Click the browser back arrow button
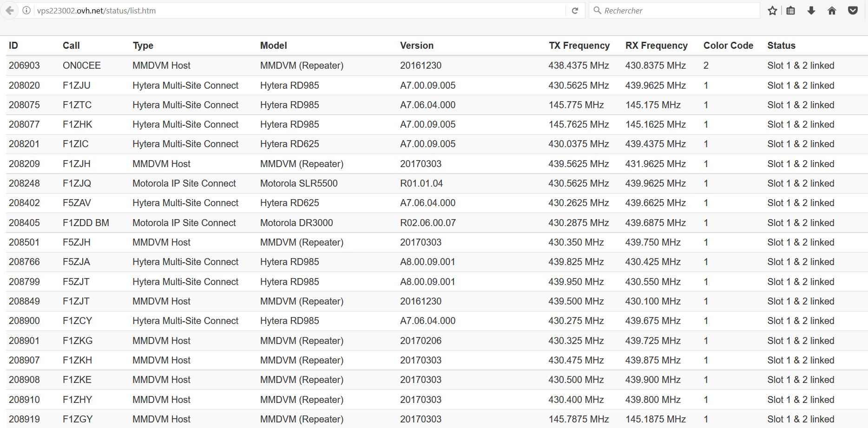Screen dimensions: 868x428 (9, 10)
